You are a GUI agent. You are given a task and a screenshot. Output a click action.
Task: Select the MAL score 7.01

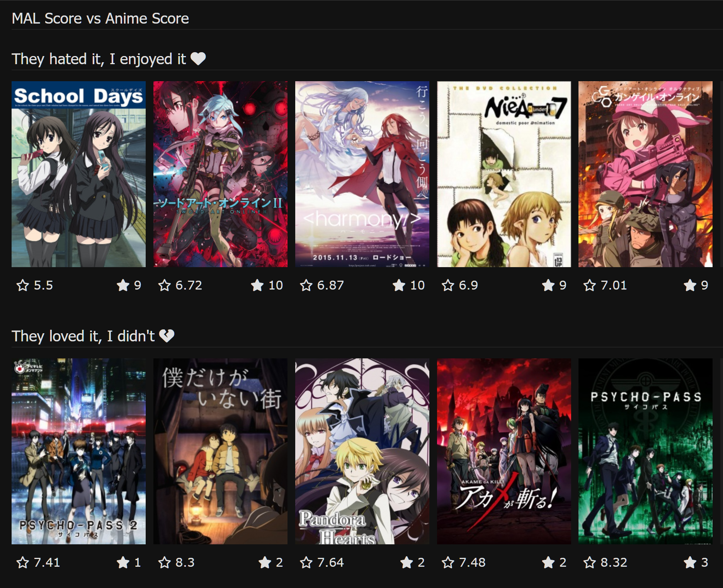click(614, 285)
